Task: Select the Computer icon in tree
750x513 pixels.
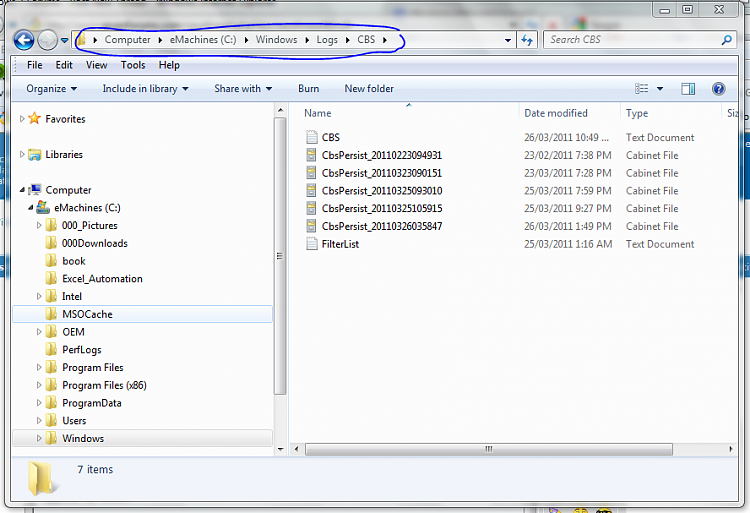Action: 34,190
